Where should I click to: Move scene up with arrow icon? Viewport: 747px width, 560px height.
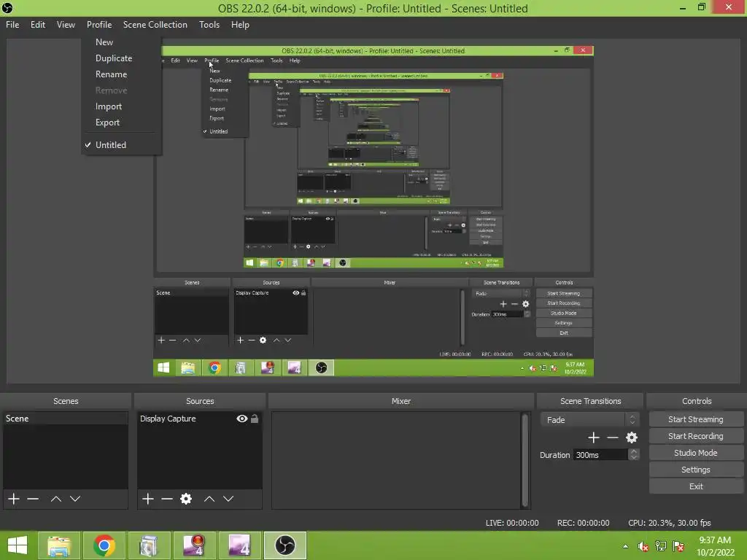(55, 499)
